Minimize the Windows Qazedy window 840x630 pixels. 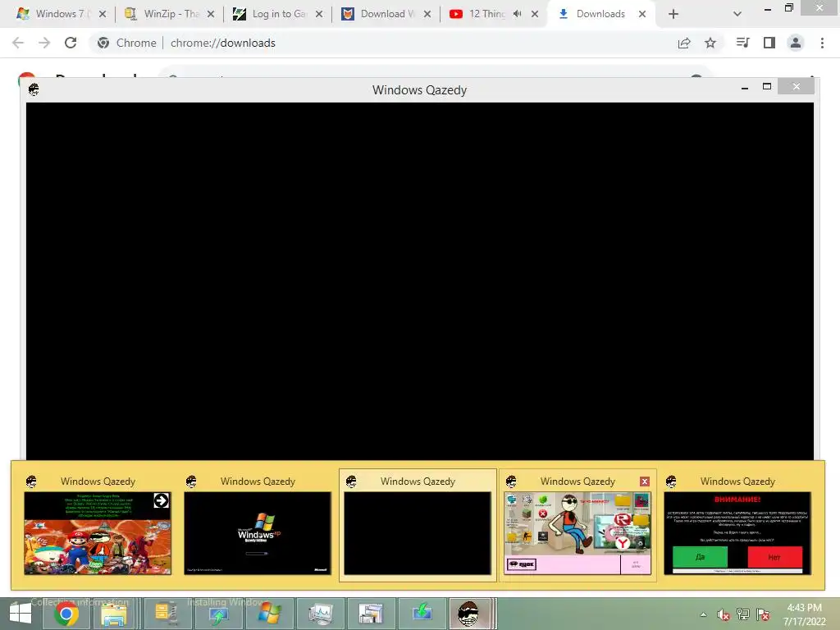pyautogui.click(x=745, y=87)
